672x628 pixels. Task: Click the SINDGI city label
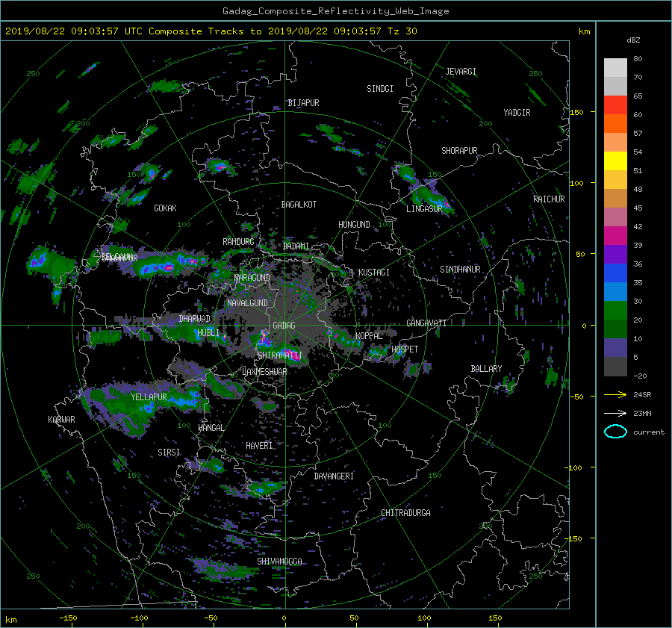pos(380,89)
